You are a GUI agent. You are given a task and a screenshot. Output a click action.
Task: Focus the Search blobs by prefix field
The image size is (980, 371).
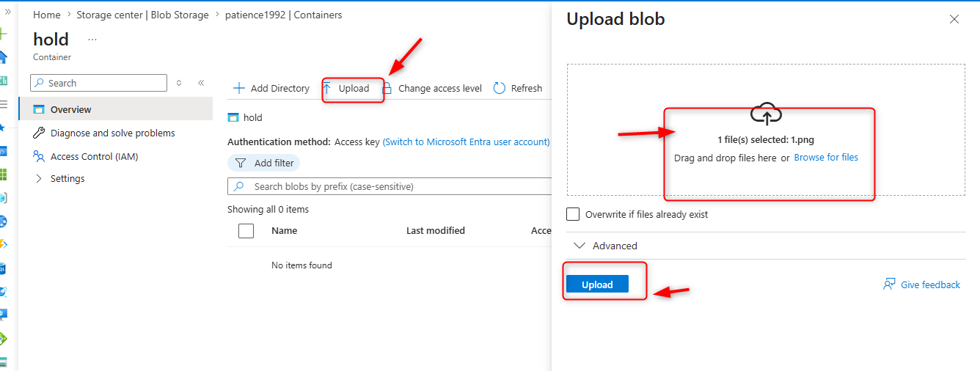click(x=390, y=186)
